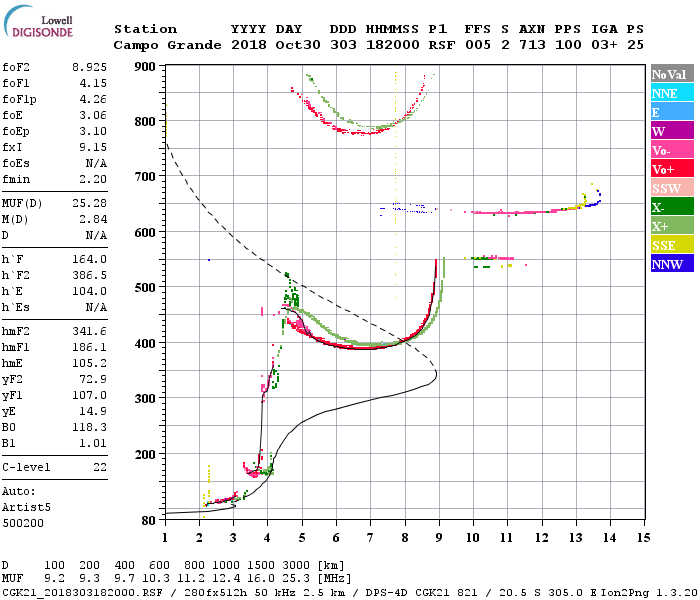
Task: Click the MUF 9.2 value in bottom table
Action: (x=54, y=579)
